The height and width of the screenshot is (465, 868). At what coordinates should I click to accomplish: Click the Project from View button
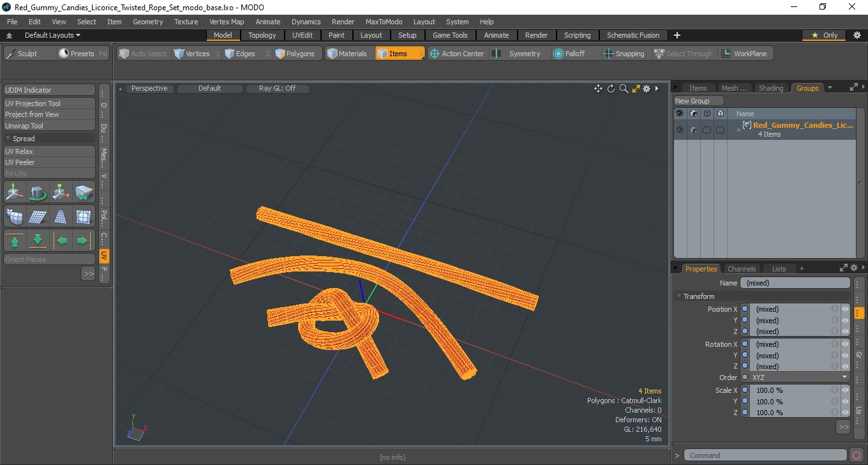49,114
